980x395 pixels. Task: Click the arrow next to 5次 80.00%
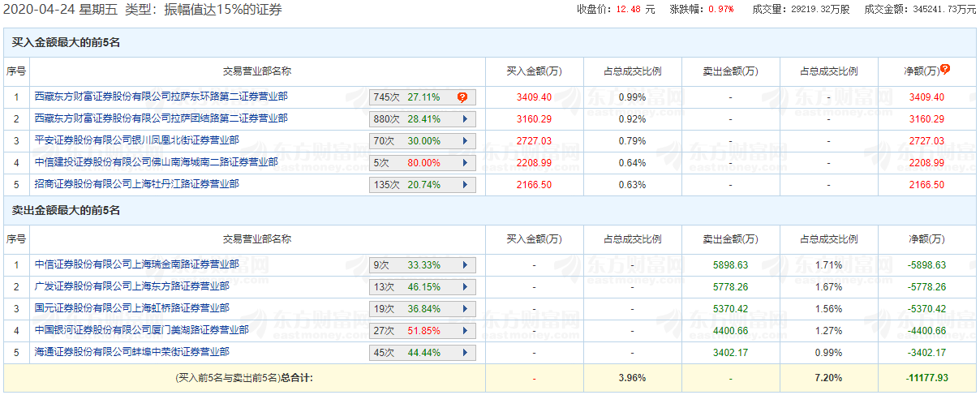[x=465, y=163]
